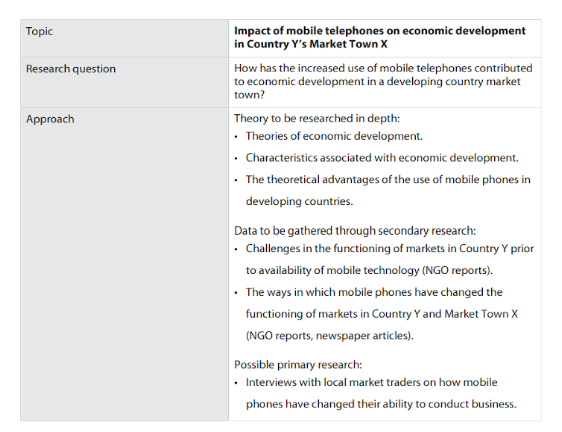Screen dimensions: 562x432
Task: Select the bold title 'Impact of mobile telephones on economic development'
Action: tap(380, 31)
